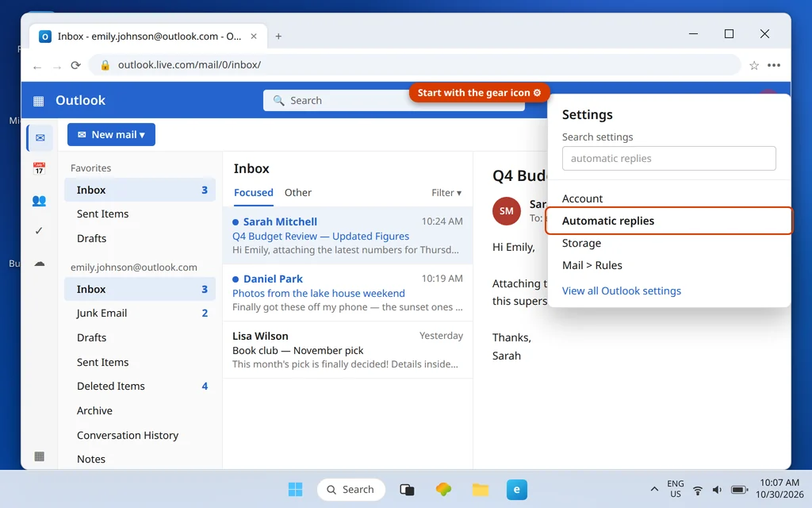
Task: Open the Outlook app launcher grid icon
Action: point(38,101)
